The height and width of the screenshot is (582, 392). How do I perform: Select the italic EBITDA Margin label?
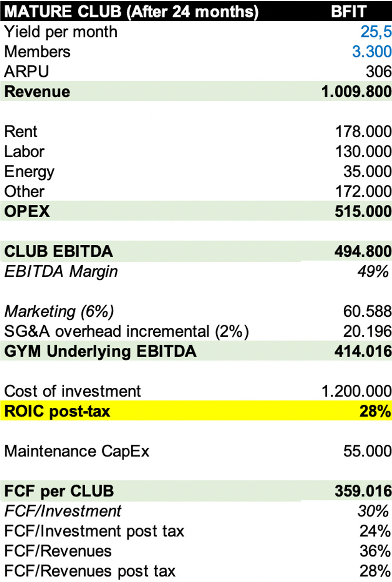(61, 272)
